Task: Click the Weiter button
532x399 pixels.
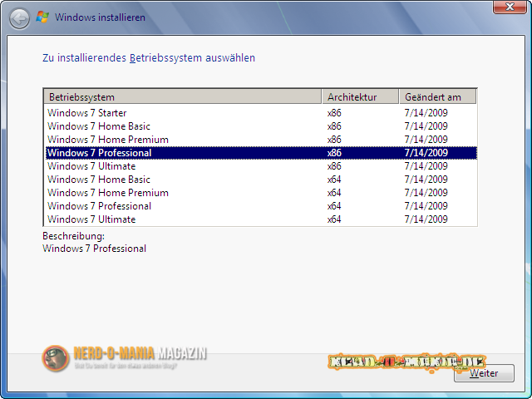Action: pyautogui.click(x=484, y=373)
